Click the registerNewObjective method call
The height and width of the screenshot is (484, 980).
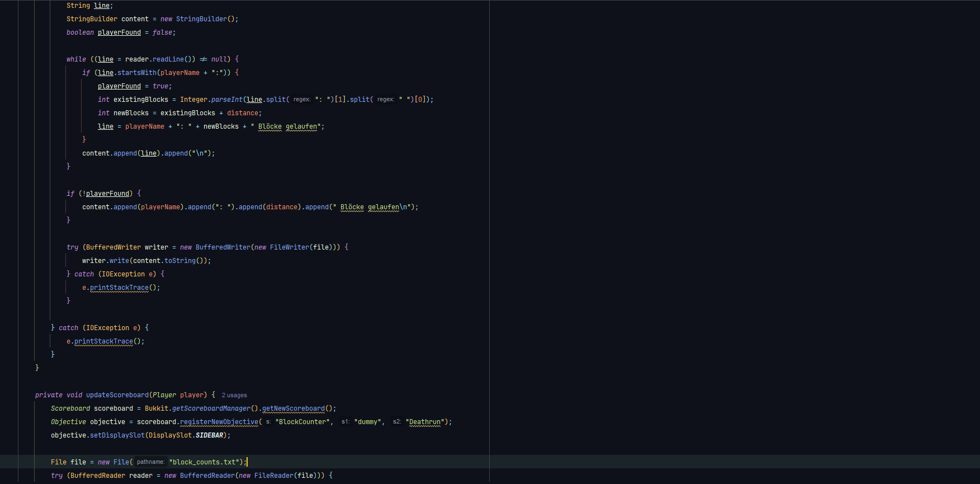(219, 422)
